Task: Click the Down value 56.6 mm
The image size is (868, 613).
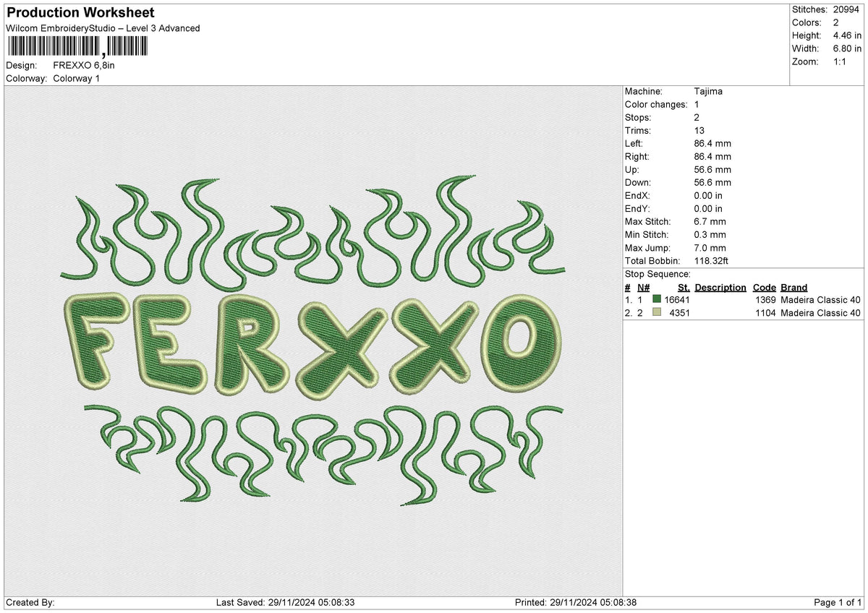Action: coord(712,183)
